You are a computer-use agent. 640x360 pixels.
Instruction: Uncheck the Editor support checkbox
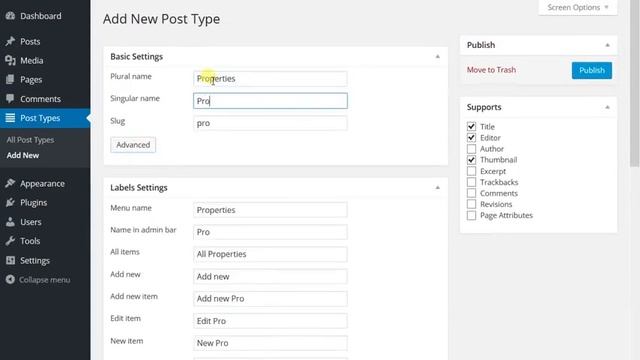471,138
